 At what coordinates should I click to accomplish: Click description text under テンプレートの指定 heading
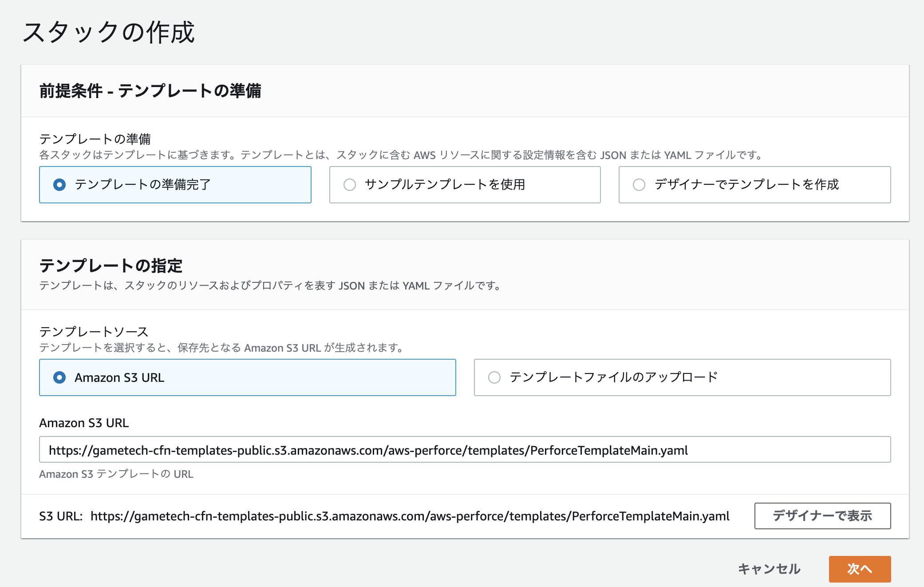pos(270,286)
